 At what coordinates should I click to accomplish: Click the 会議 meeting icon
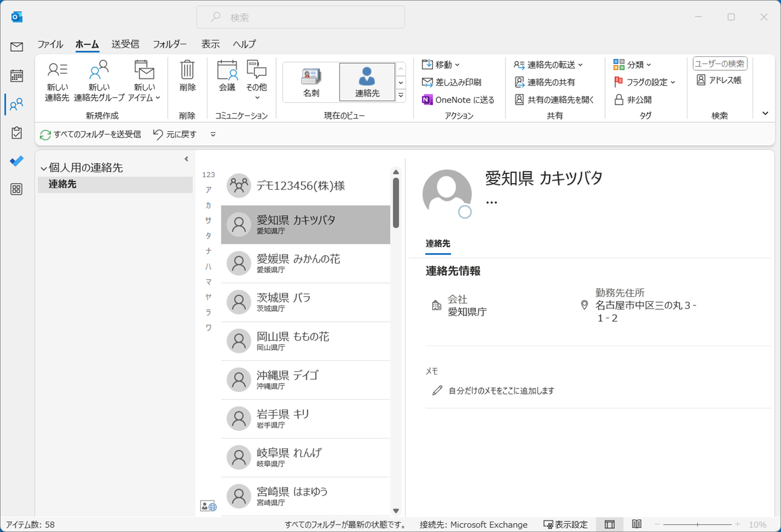[x=227, y=70]
